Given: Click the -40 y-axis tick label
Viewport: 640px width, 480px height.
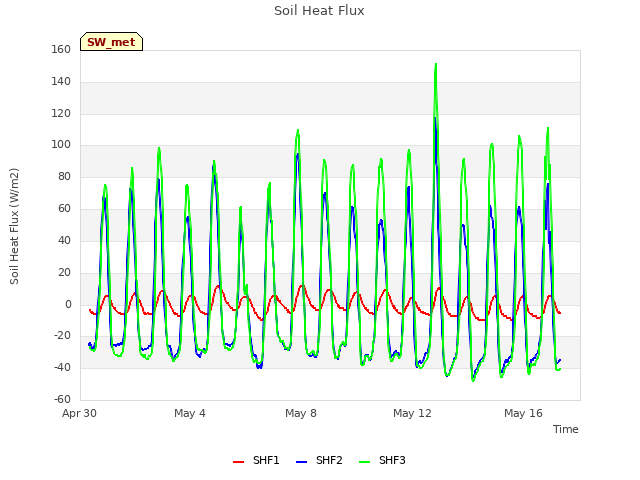Looking at the screenshot, I should click(x=62, y=368).
